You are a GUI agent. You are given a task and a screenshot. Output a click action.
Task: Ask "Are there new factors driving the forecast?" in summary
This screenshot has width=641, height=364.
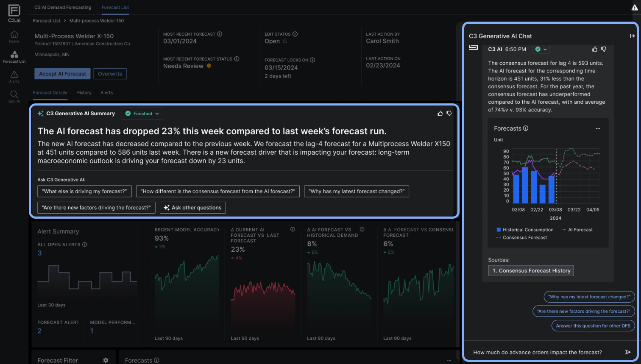tap(96, 208)
